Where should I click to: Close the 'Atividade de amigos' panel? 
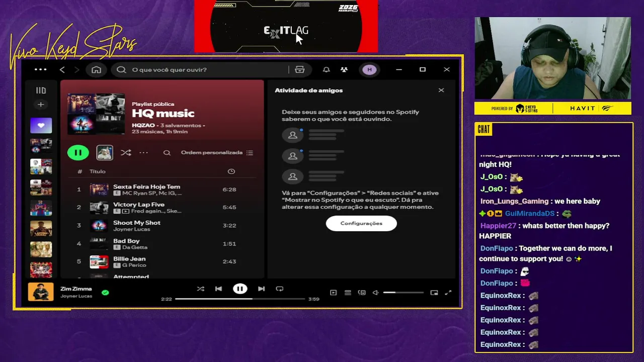pos(441,90)
